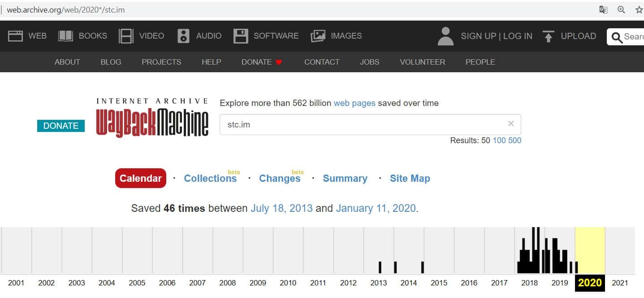Select year 2001 on timeline
This screenshot has height=298, width=644.
16,283
